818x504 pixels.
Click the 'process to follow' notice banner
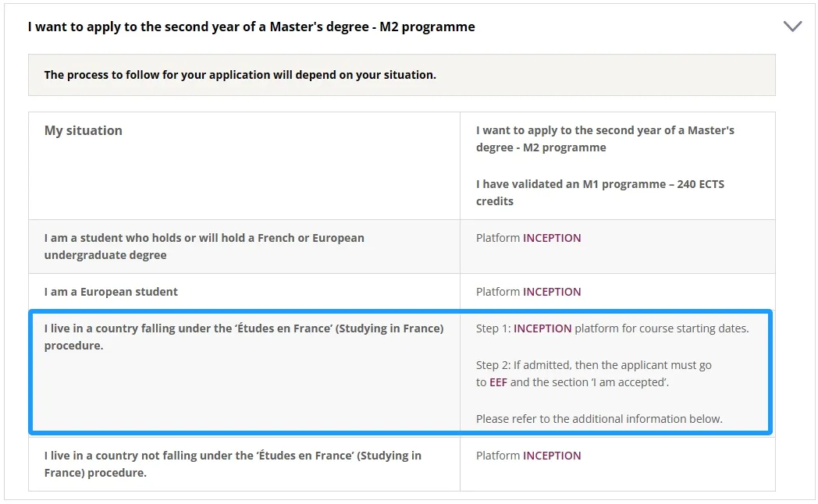[240, 75]
